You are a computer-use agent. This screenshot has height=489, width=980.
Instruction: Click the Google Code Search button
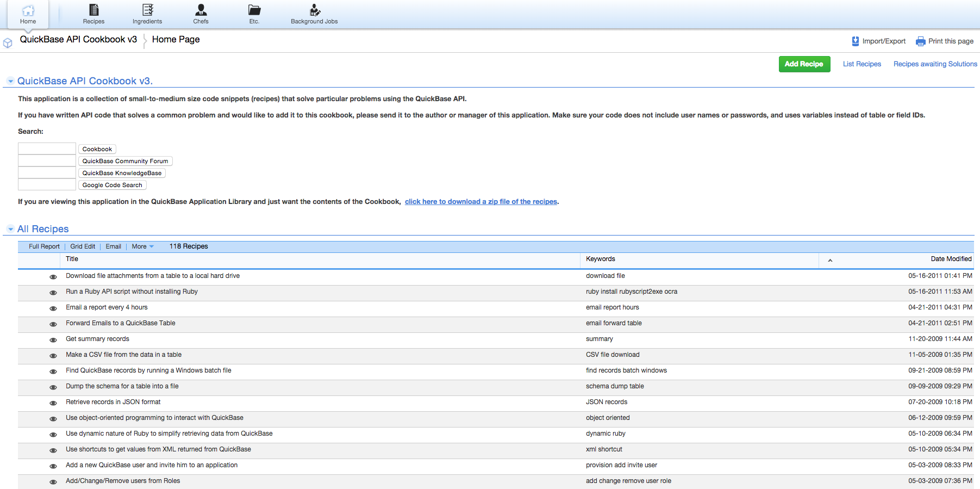(x=113, y=185)
